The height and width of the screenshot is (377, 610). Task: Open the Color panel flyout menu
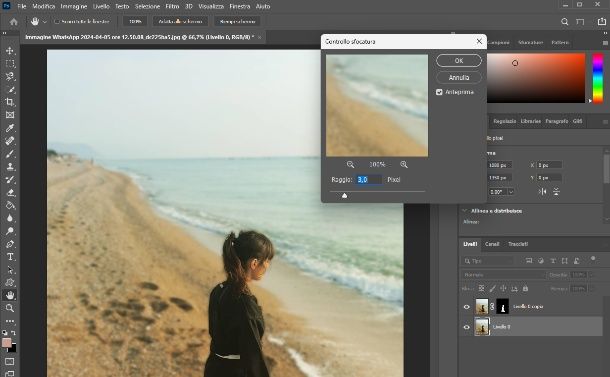point(605,42)
